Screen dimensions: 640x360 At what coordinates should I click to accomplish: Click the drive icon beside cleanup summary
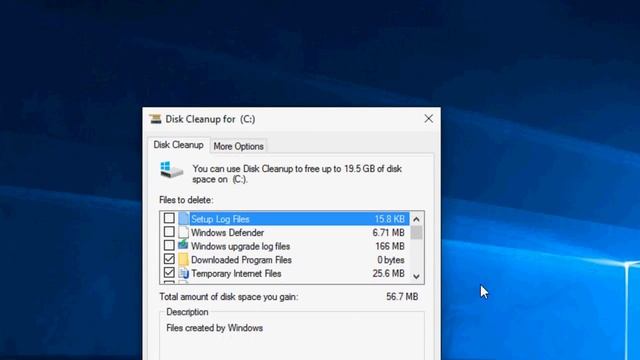click(171, 170)
